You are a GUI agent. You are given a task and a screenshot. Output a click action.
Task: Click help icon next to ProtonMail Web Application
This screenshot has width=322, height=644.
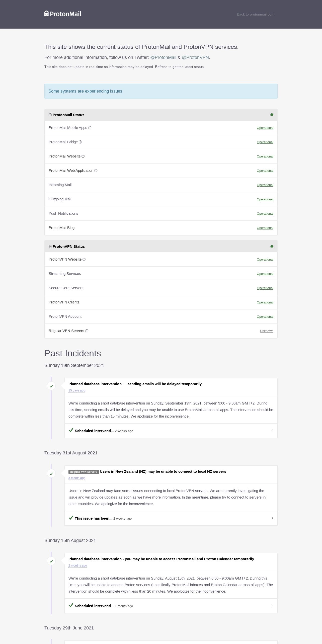[x=96, y=171]
